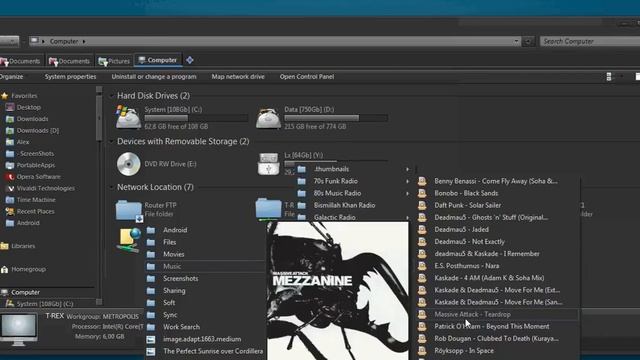Image resolution: width=640 pixels, height=360 pixels.
Task: Open PortableApps in the Favorites list
Action: coord(36,165)
